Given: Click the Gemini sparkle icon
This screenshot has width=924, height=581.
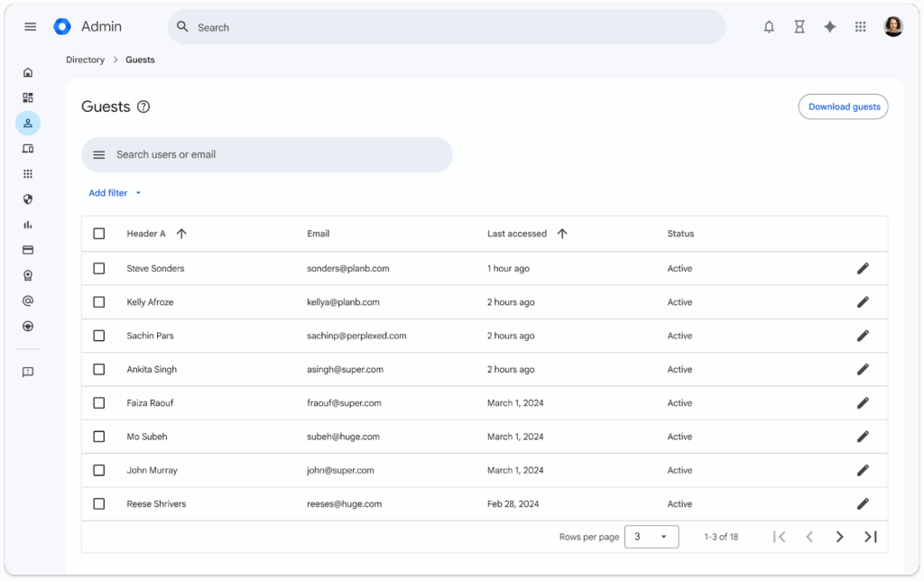Looking at the screenshot, I should (830, 27).
